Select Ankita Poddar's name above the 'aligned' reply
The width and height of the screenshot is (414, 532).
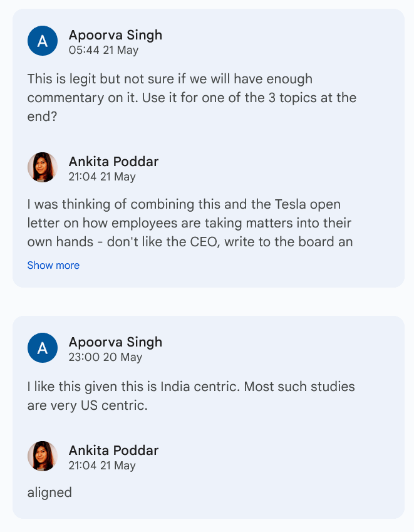113,450
